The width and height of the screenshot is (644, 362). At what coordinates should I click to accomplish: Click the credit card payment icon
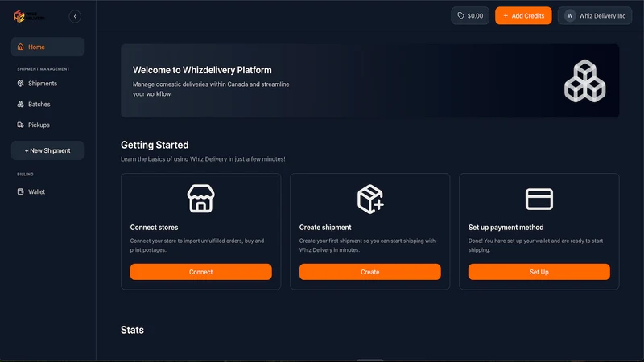pyautogui.click(x=539, y=199)
